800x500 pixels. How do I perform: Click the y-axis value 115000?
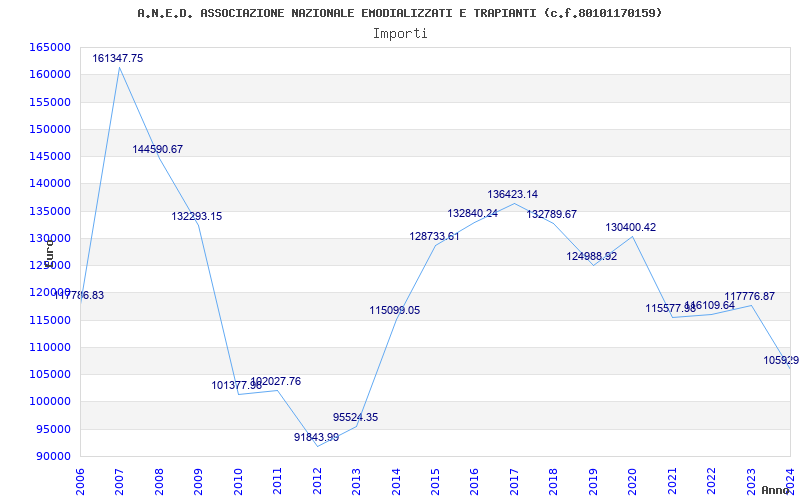[49, 320]
